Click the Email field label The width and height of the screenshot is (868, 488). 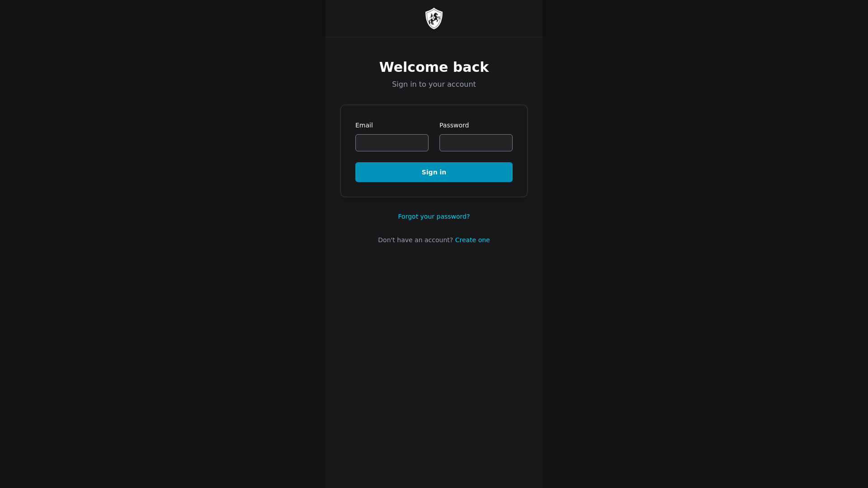pyautogui.click(x=364, y=125)
